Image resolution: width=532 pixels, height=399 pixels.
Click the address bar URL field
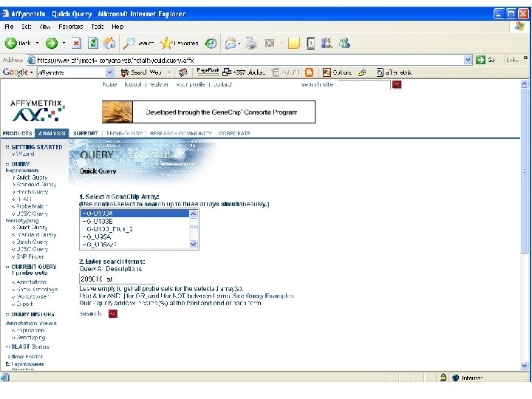pos(250,60)
